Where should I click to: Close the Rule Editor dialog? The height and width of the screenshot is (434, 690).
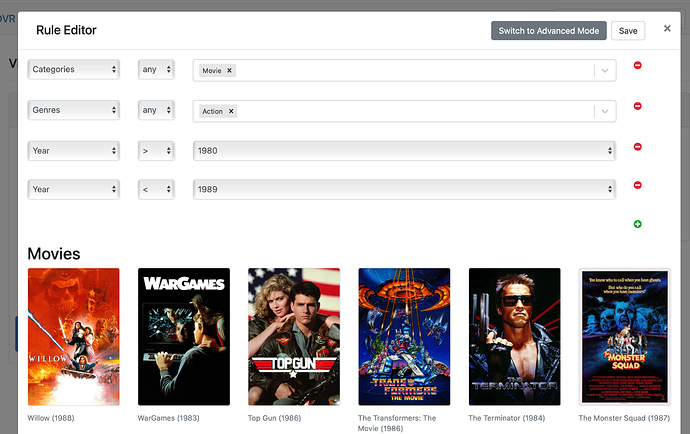click(x=667, y=29)
